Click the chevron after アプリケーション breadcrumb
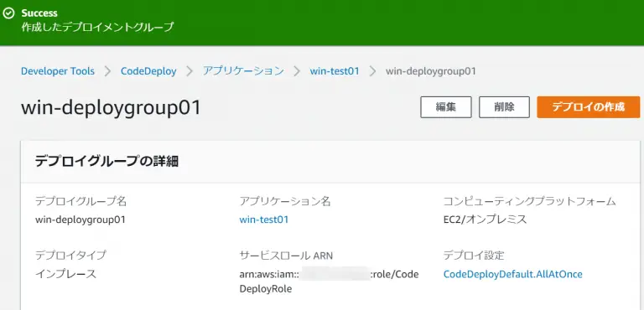This screenshot has height=310, width=644. pos(297,71)
